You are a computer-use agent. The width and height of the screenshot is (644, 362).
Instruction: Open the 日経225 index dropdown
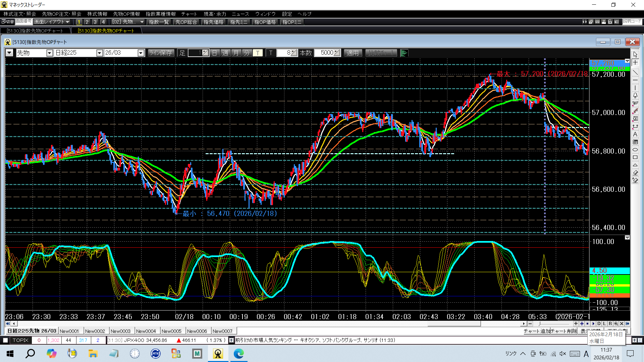pyautogui.click(x=99, y=53)
